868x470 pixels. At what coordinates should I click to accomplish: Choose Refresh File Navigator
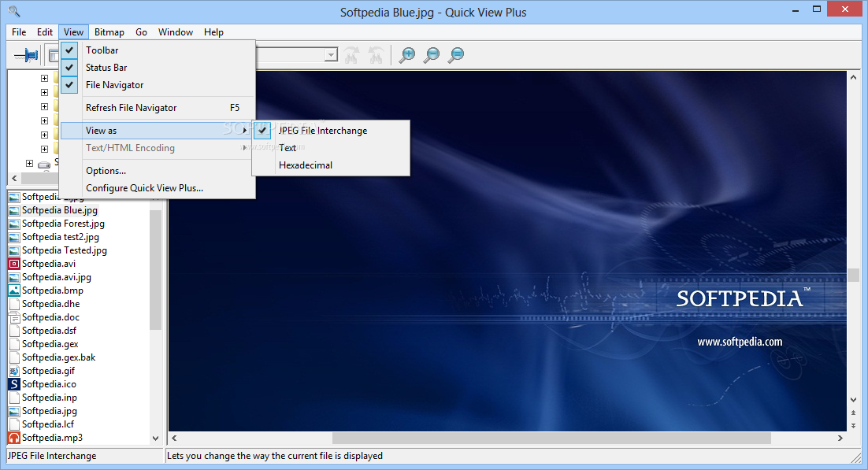click(x=158, y=108)
